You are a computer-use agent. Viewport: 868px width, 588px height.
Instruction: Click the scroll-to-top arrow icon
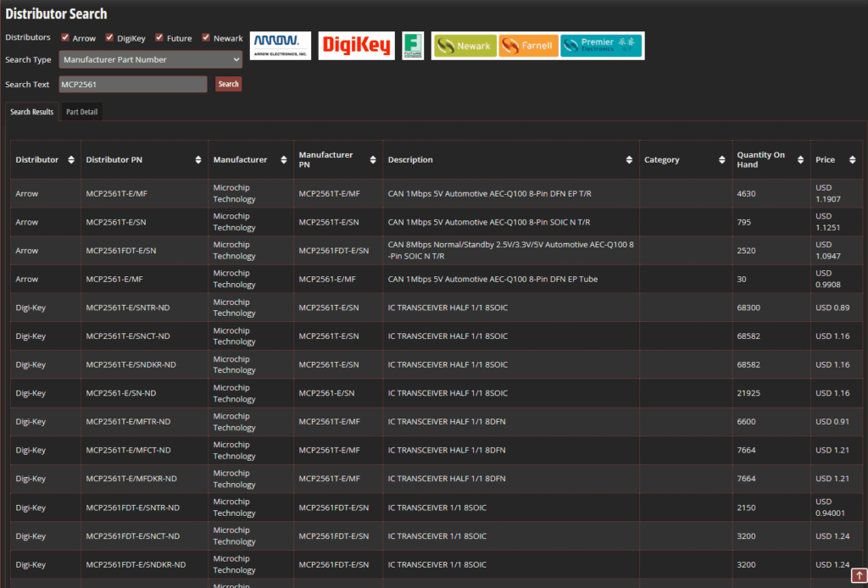pos(858,576)
